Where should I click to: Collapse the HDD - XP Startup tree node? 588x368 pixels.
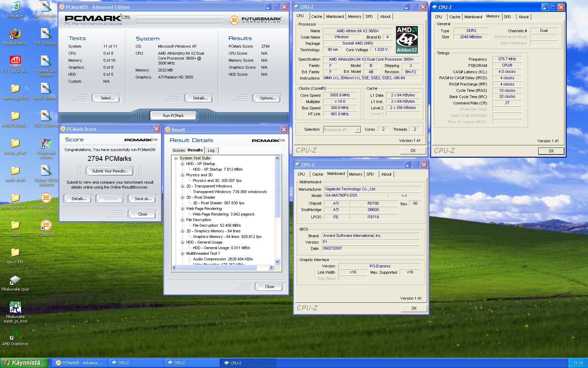[182, 164]
